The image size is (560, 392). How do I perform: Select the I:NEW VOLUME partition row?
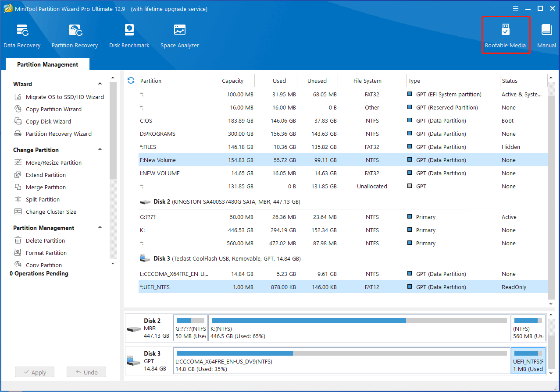[x=343, y=173]
